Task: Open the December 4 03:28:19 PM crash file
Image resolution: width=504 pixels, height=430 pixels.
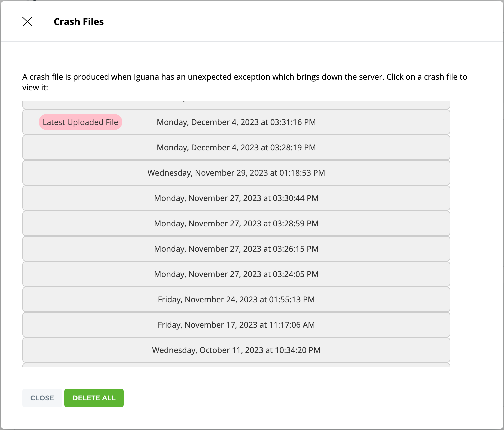Action: pos(236,148)
